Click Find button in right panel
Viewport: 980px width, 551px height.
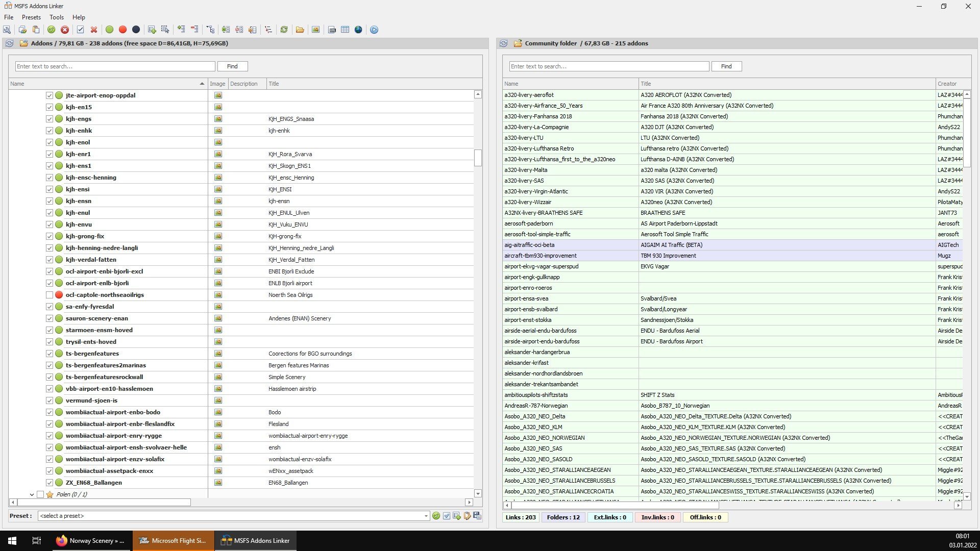click(726, 66)
